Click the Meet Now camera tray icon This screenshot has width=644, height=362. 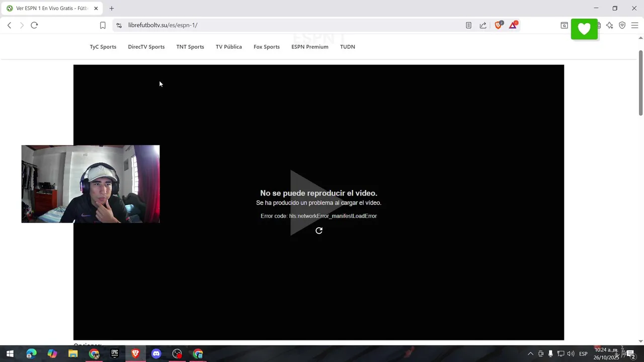pos(541,354)
